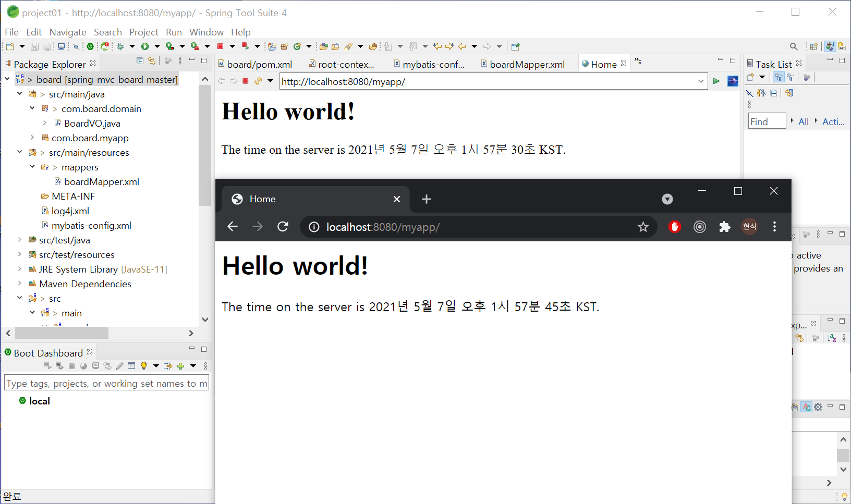Collapse src/main/java folder
Image resolution: width=851 pixels, height=504 pixels.
coord(20,94)
